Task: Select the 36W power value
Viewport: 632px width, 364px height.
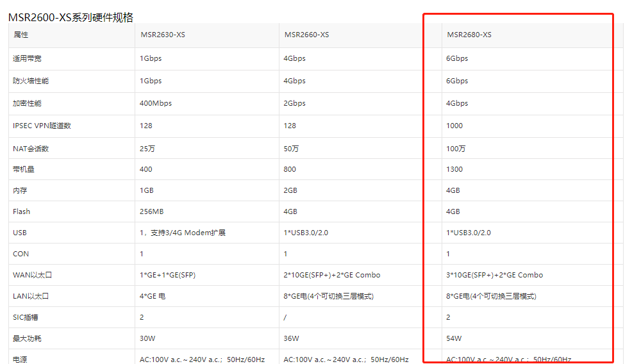Action: [x=292, y=338]
